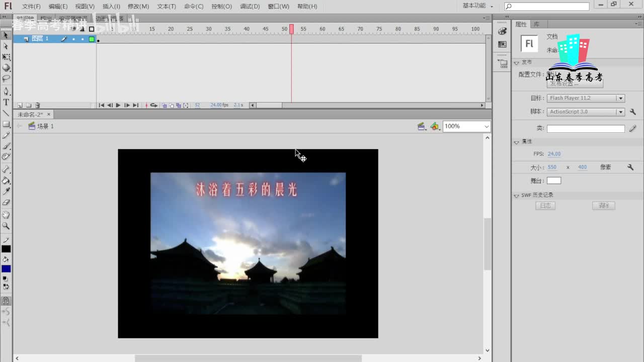Click the wrench icon beside ActionScript 3.0
The width and height of the screenshot is (644, 362).
tap(633, 112)
